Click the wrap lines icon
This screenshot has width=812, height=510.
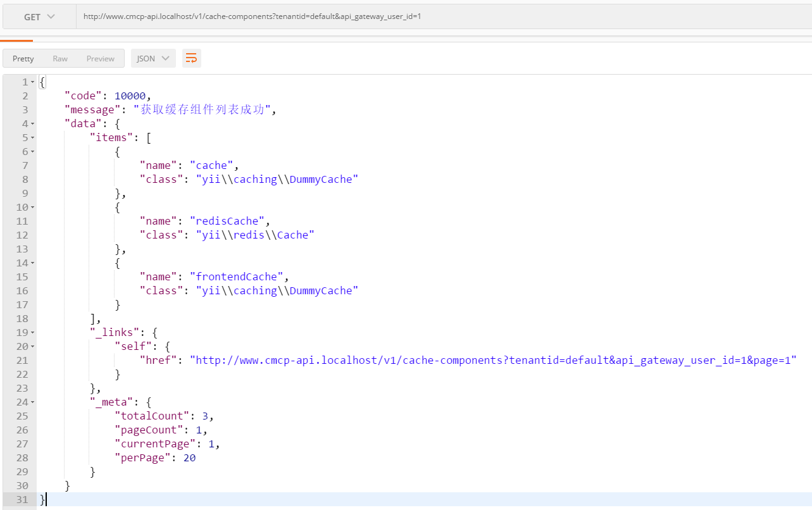coord(191,58)
